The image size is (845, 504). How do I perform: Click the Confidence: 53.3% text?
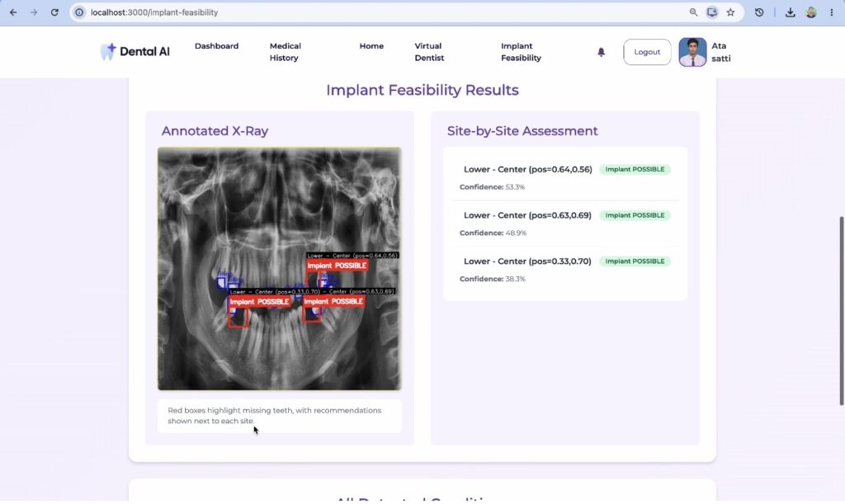click(492, 187)
